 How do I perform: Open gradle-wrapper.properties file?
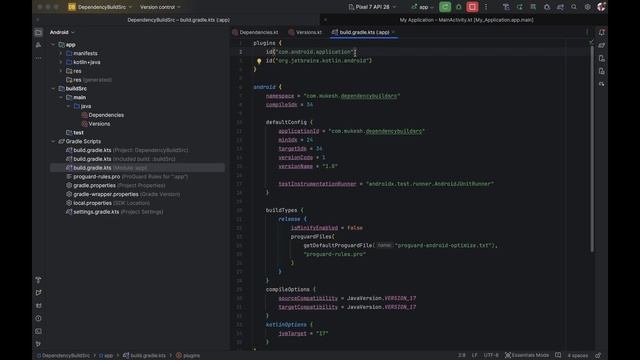pyautogui.click(x=123, y=194)
